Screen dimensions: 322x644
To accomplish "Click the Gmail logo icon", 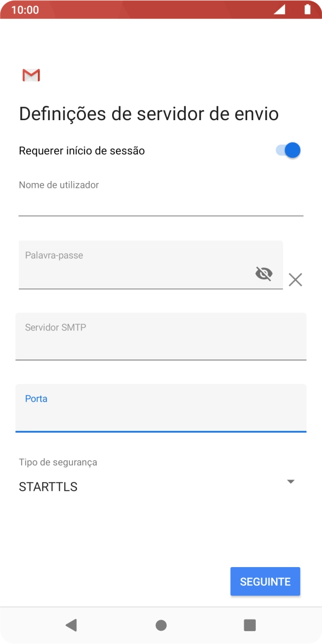I will point(30,75).
